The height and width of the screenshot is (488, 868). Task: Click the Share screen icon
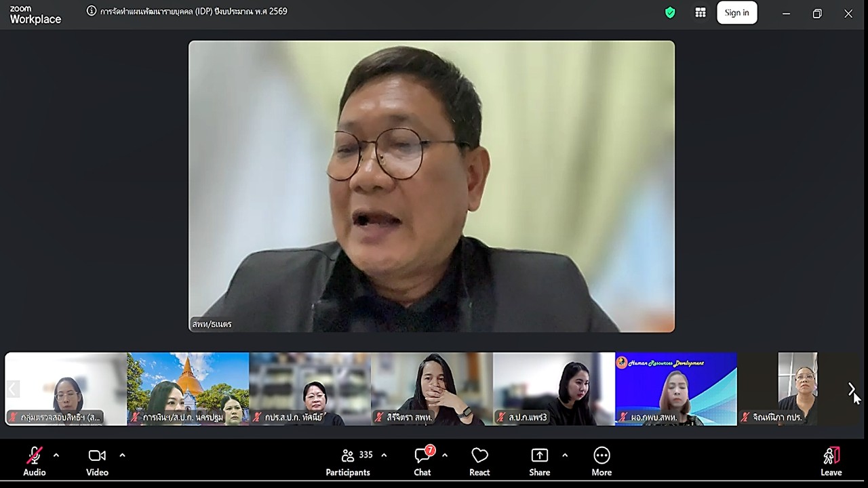tap(539, 455)
